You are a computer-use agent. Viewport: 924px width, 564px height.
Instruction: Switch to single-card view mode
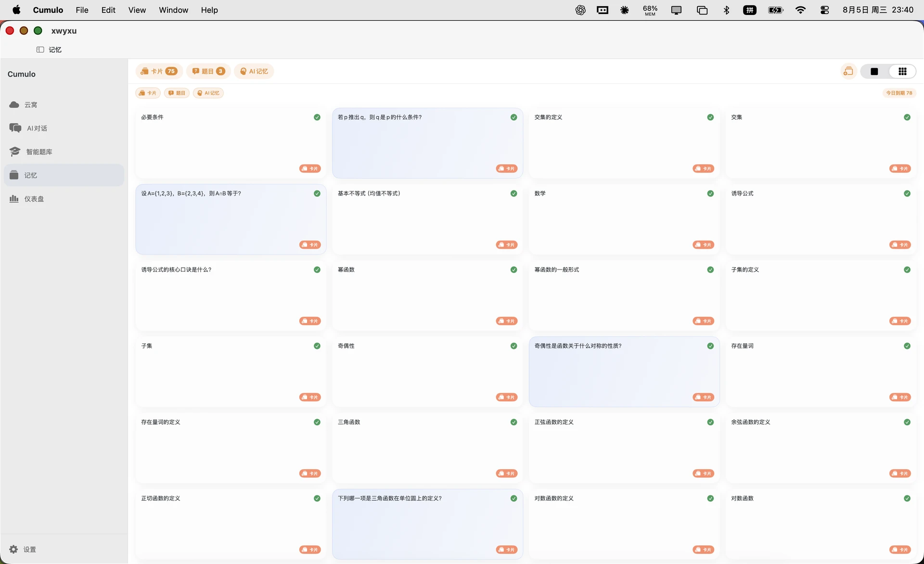pyautogui.click(x=874, y=71)
